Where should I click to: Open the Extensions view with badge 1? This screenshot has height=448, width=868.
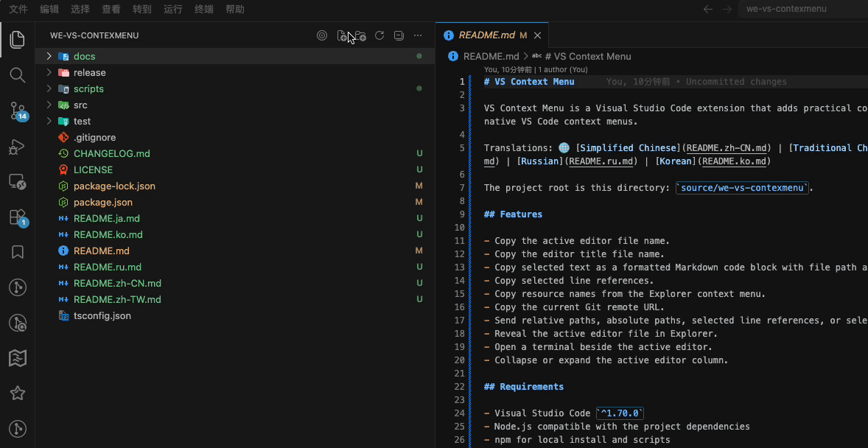[x=18, y=217]
